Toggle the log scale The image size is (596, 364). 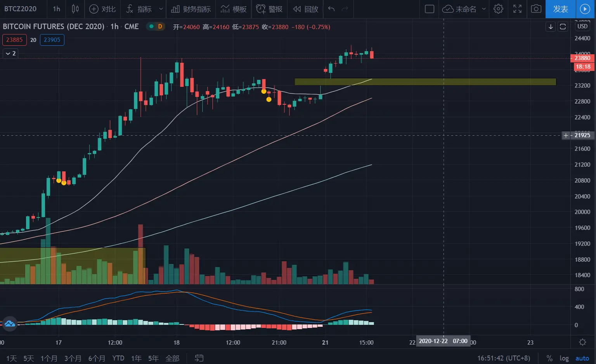[564, 358]
